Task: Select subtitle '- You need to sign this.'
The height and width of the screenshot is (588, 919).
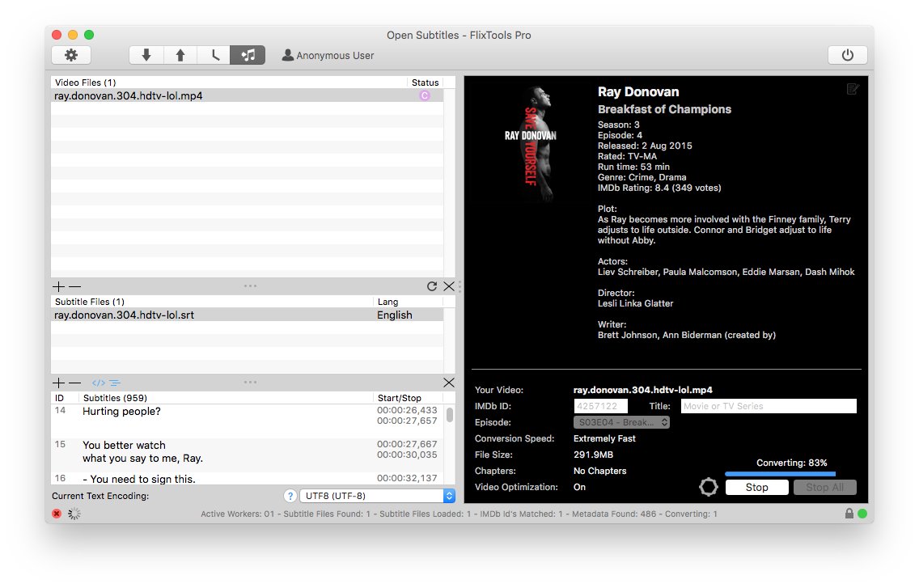Action: [139, 479]
